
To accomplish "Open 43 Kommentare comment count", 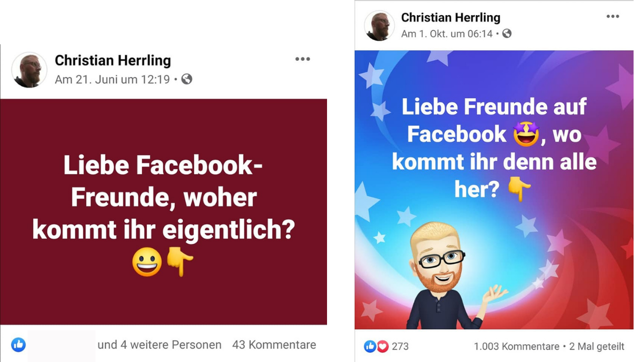I will (x=274, y=345).
